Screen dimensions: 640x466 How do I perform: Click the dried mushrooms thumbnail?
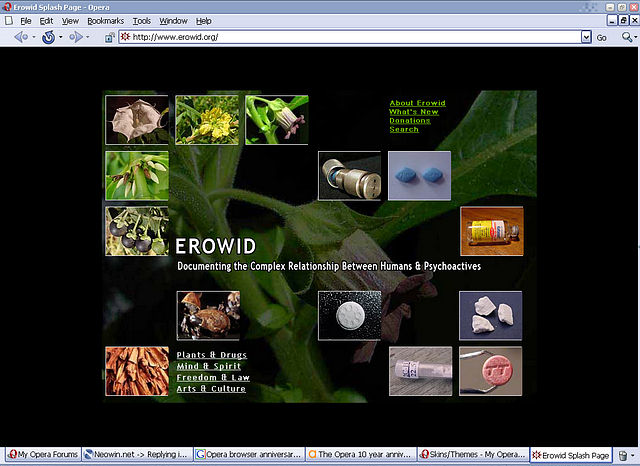click(x=208, y=315)
